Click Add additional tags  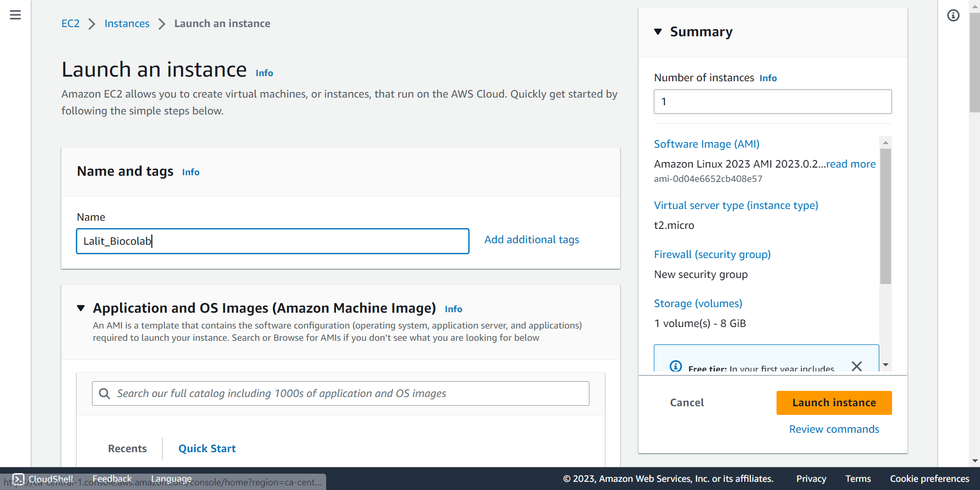(532, 240)
